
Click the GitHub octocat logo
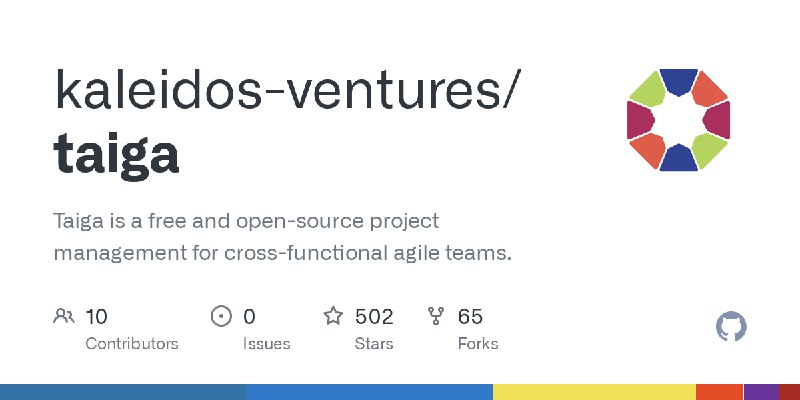pyautogui.click(x=731, y=326)
